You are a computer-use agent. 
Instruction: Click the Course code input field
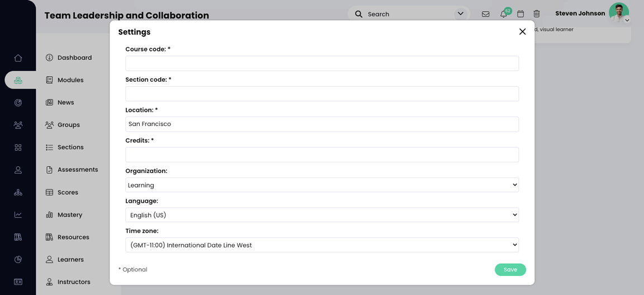click(322, 63)
